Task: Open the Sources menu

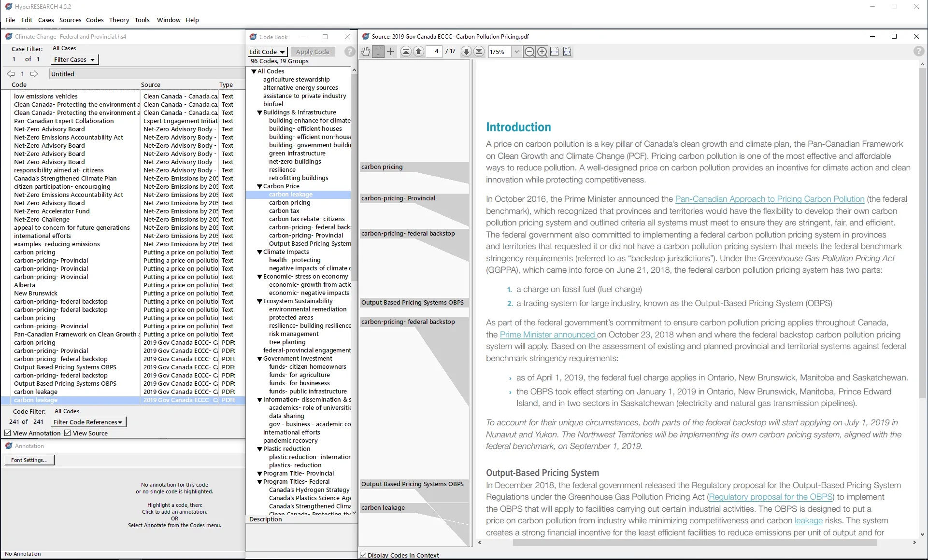Action: click(70, 20)
